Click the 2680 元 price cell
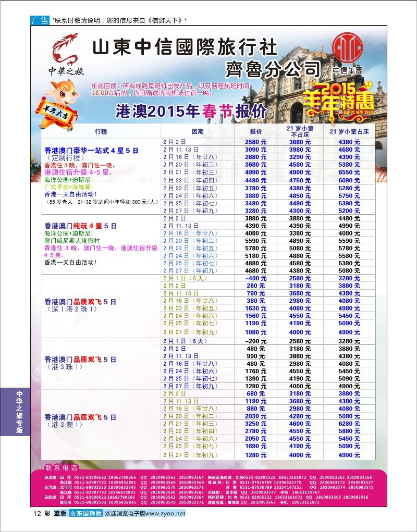This screenshot has height=532, width=417. [256, 157]
